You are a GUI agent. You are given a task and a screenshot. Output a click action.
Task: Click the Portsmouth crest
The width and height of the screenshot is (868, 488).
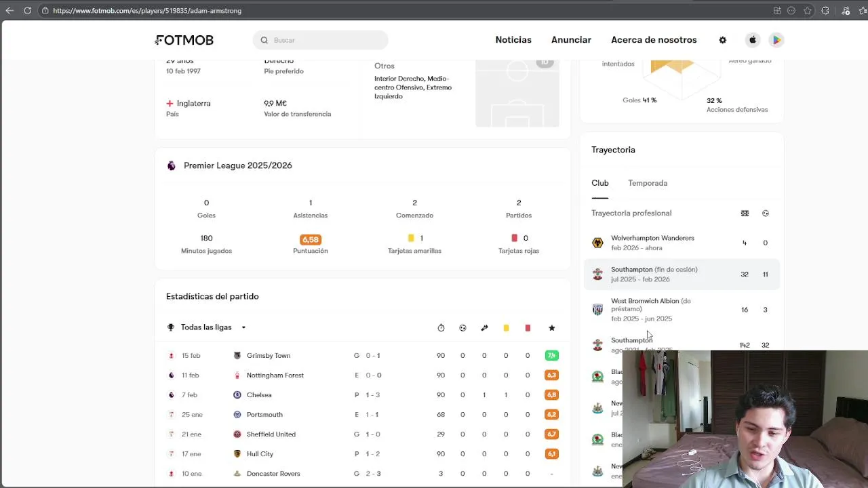(x=237, y=415)
